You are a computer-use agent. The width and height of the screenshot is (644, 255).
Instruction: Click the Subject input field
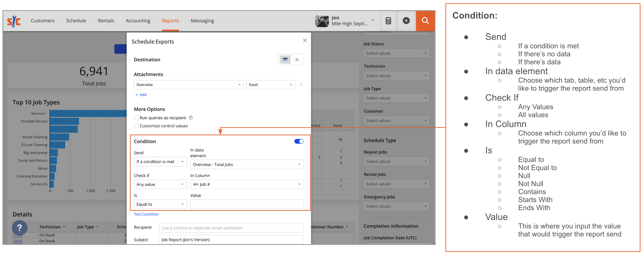point(231,240)
